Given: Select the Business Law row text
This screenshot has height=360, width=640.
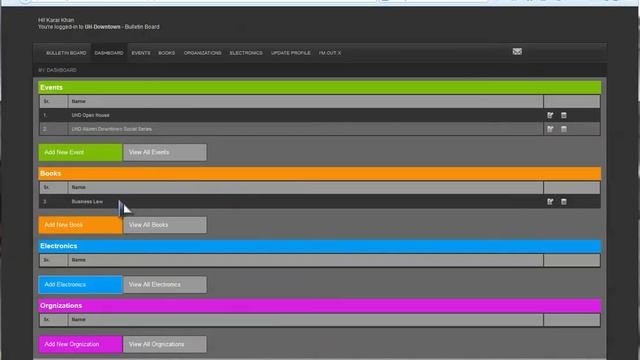Looking at the screenshot, I should (87, 202).
